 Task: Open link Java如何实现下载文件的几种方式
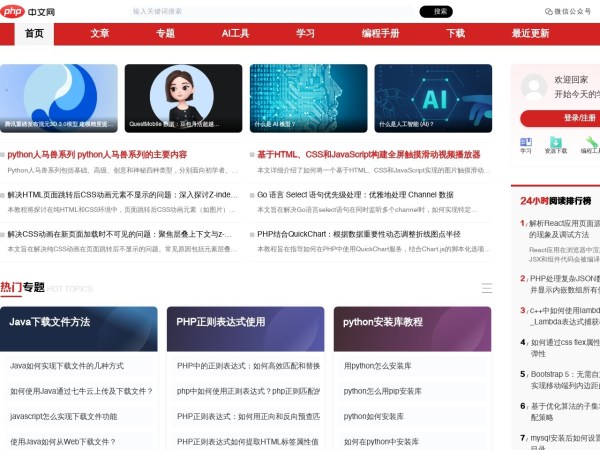click(67, 366)
